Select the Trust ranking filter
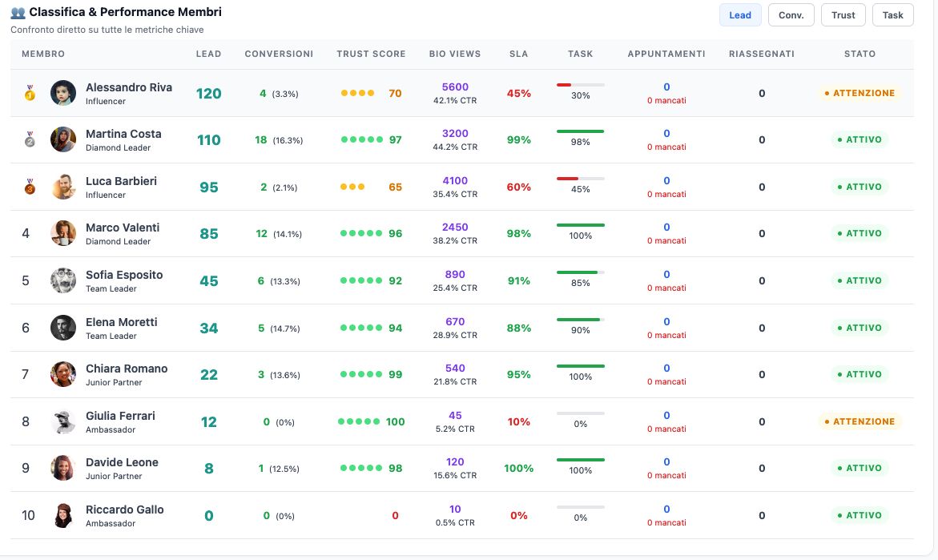Image resolution: width=938 pixels, height=560 pixels. [843, 15]
